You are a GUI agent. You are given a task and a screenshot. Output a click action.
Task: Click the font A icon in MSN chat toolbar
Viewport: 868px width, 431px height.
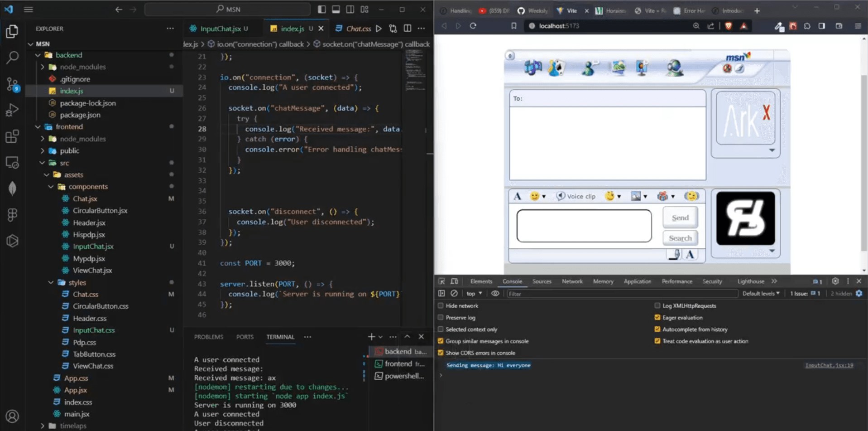point(518,196)
